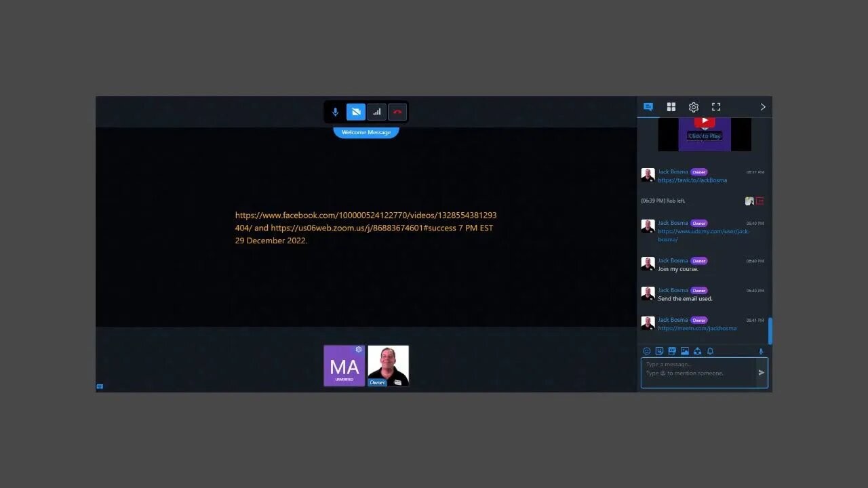This screenshot has width=868, height=488.
Task: Hang up with the red phone button
Action: pos(397,112)
